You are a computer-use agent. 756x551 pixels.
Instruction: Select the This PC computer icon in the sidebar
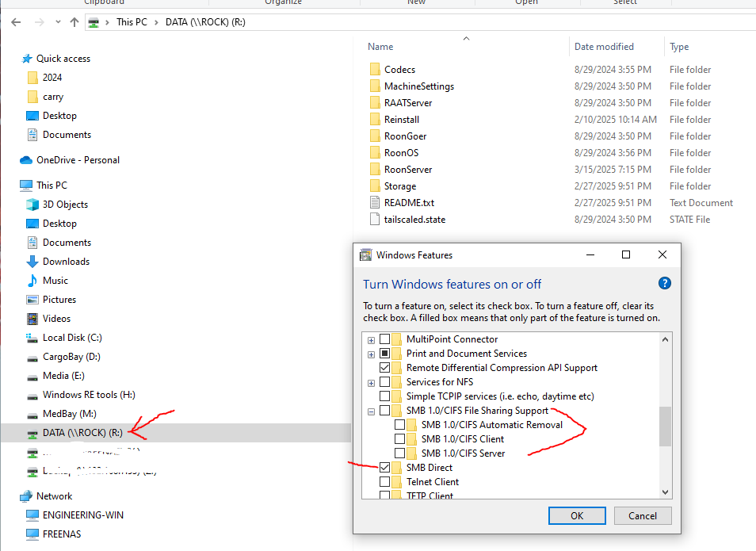coord(26,186)
